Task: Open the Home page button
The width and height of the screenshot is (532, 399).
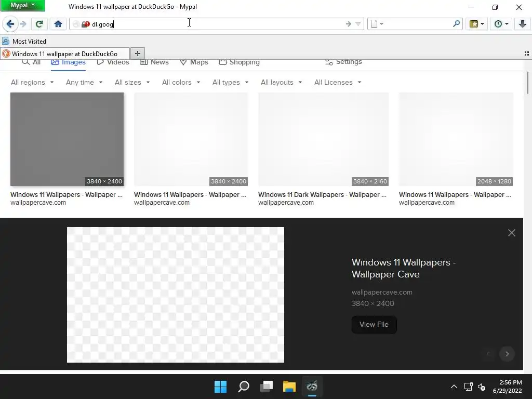Action: coord(58,24)
